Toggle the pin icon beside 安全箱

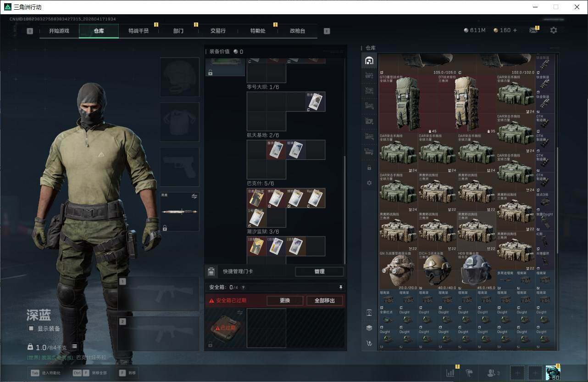click(x=341, y=287)
